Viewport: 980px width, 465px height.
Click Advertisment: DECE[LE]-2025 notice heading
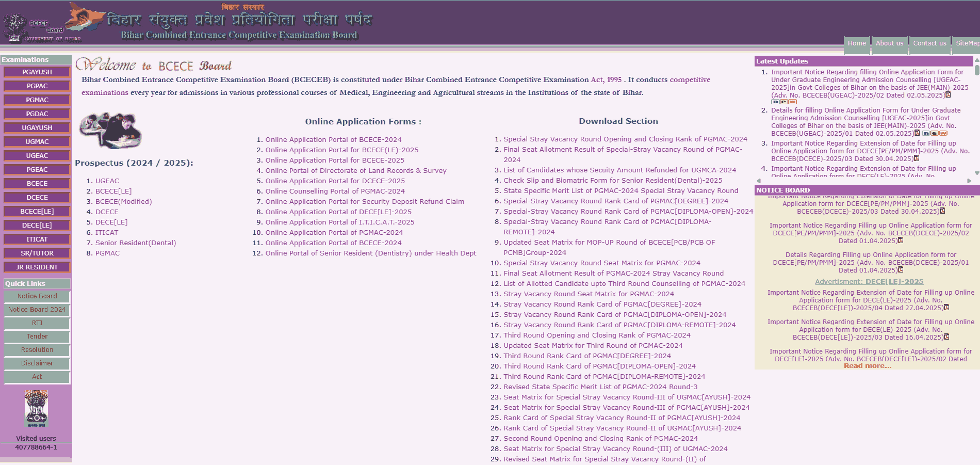(x=869, y=282)
